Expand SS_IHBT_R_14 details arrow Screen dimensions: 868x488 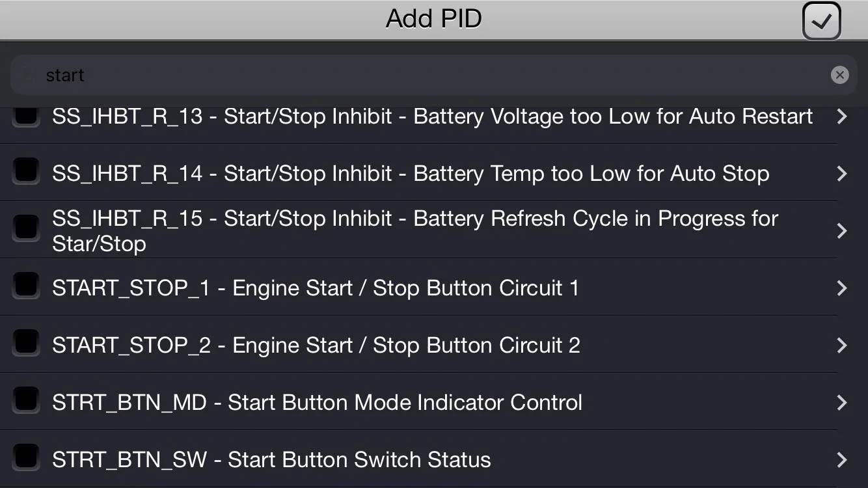842,174
